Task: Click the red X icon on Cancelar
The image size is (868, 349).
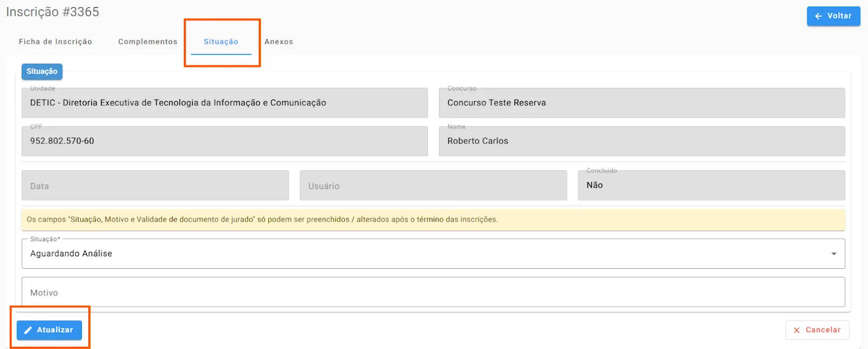Action: 796,330
